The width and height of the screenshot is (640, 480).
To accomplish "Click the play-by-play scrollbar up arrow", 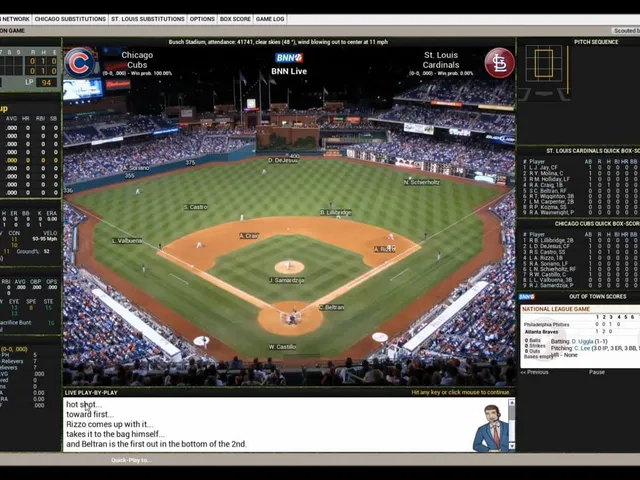I will [x=511, y=403].
